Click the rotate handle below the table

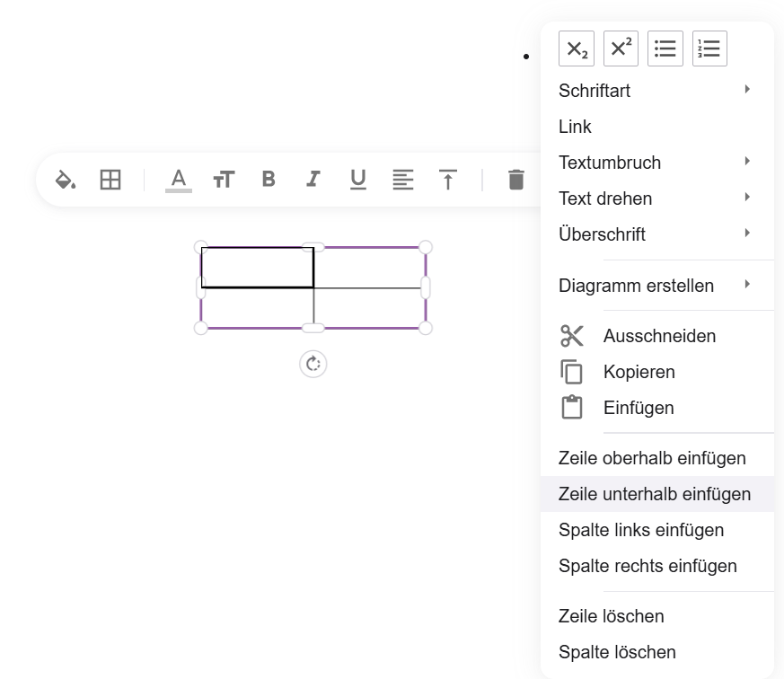(313, 364)
